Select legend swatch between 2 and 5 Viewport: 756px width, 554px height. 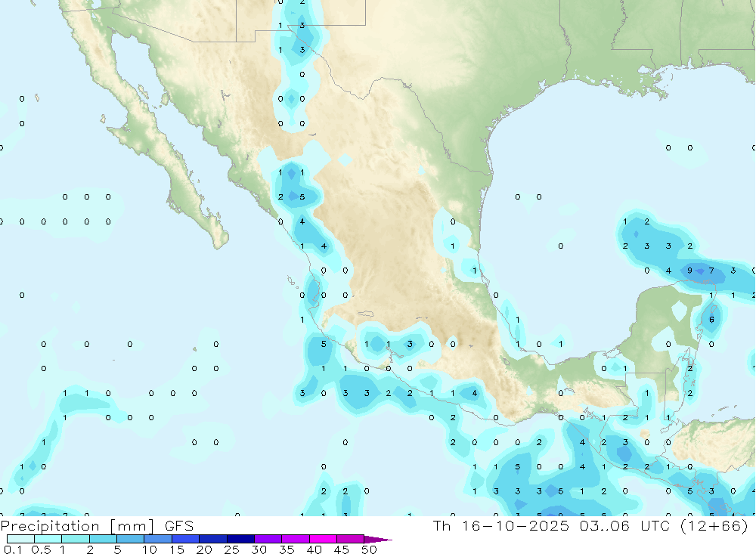coord(103,539)
